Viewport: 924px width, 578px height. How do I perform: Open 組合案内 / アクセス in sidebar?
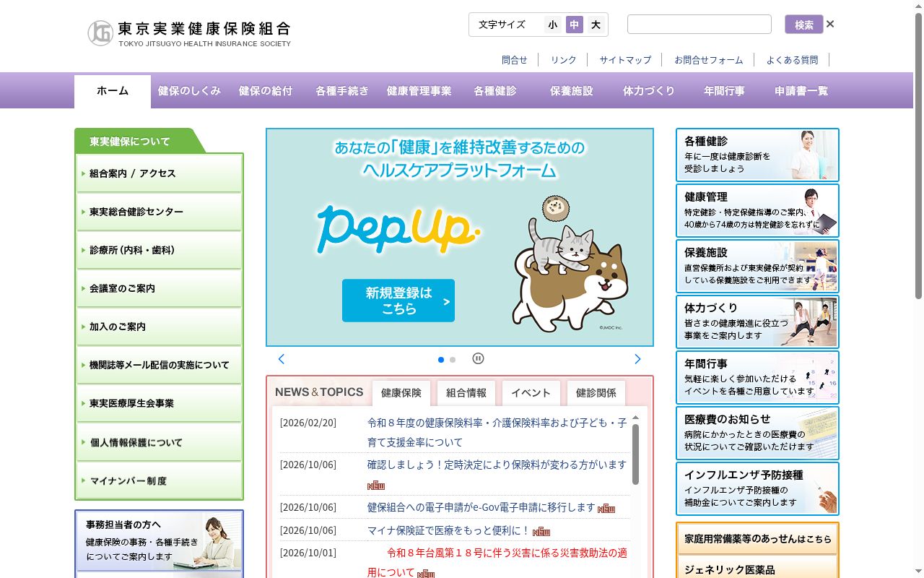pos(159,173)
